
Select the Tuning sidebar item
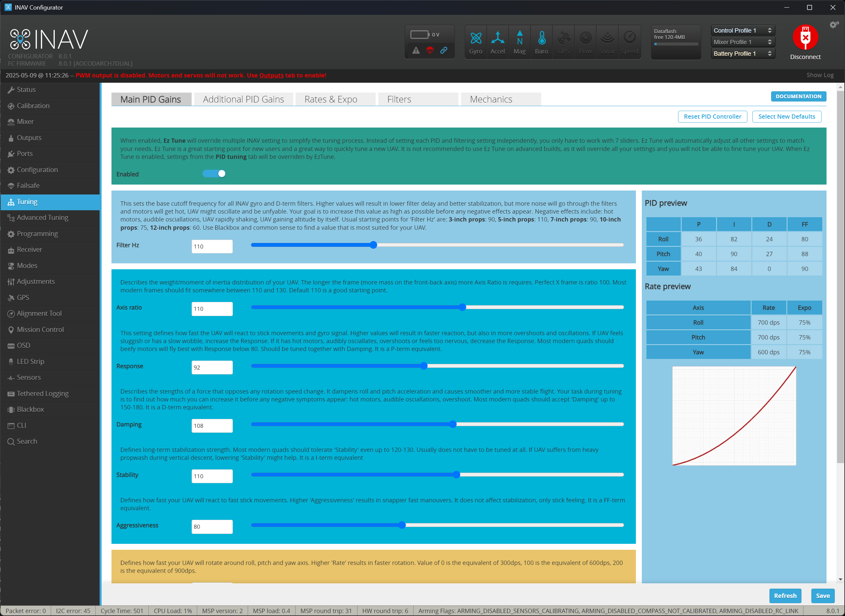point(50,202)
